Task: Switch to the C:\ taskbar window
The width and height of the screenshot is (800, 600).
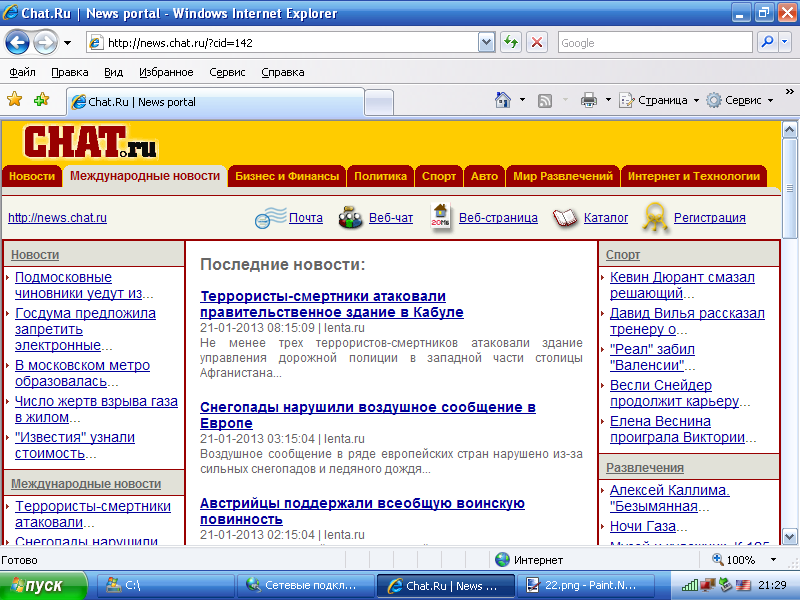Action: pyautogui.click(x=165, y=585)
